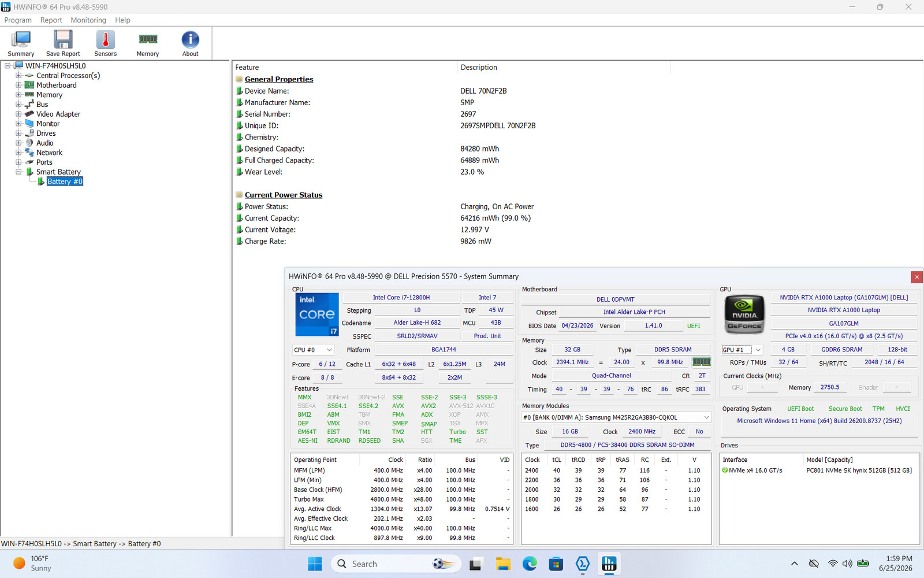Open the Memory module toolbar icon
Screen dimensions: 924x578
click(x=148, y=43)
